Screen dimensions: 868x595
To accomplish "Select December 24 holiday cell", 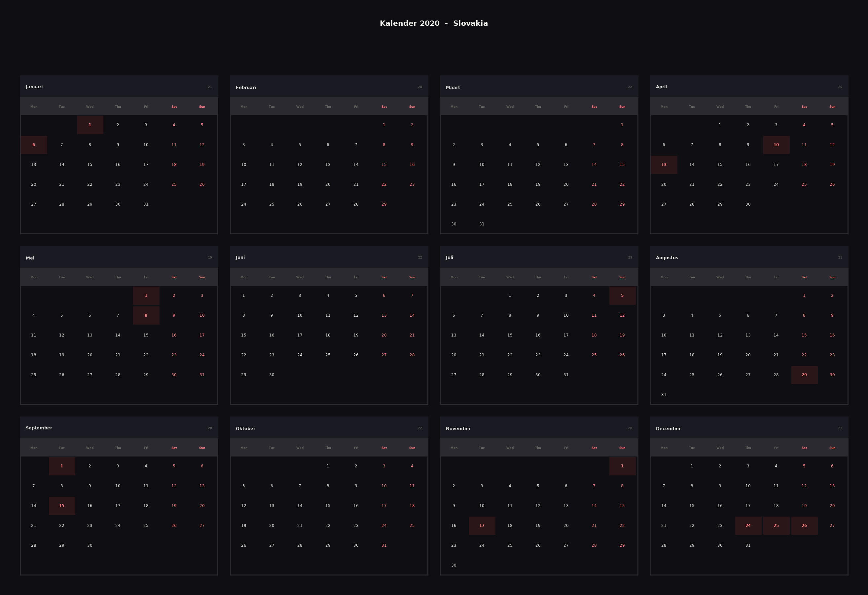I will pyautogui.click(x=748, y=526).
